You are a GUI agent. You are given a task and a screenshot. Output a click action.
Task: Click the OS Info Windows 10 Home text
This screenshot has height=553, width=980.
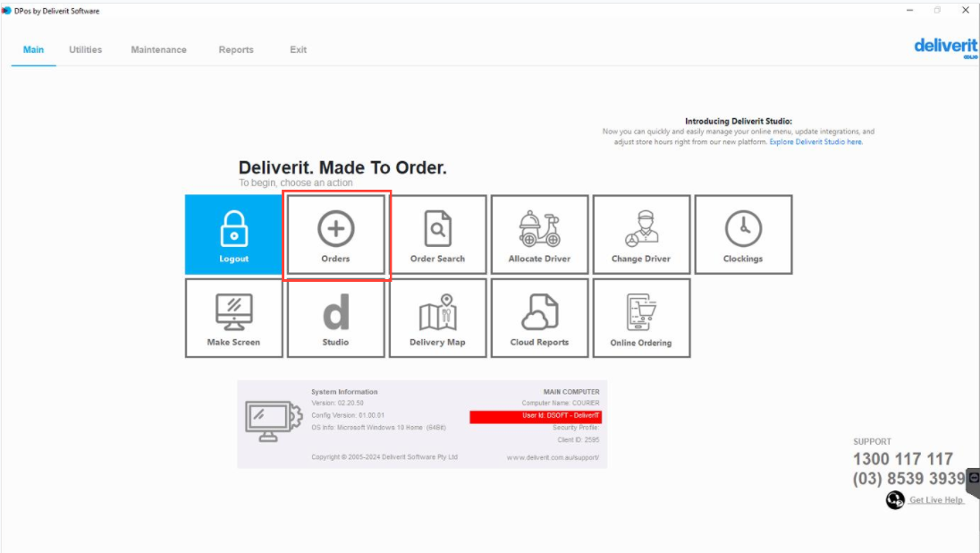(x=379, y=428)
